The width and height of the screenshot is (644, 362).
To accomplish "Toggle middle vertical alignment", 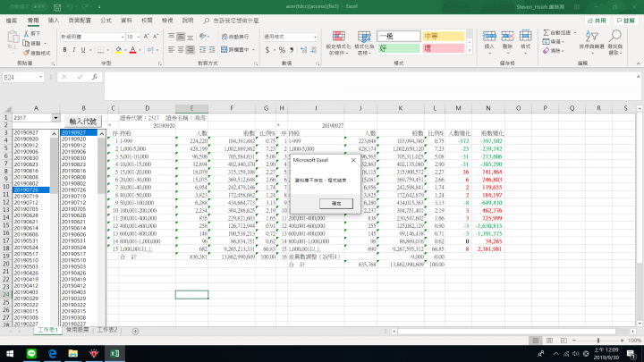I will pyautogui.click(x=181, y=37).
